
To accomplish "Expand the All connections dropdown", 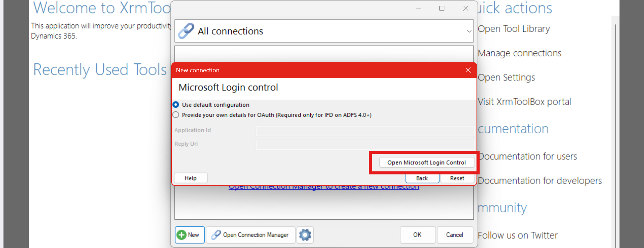I will pyautogui.click(x=469, y=31).
